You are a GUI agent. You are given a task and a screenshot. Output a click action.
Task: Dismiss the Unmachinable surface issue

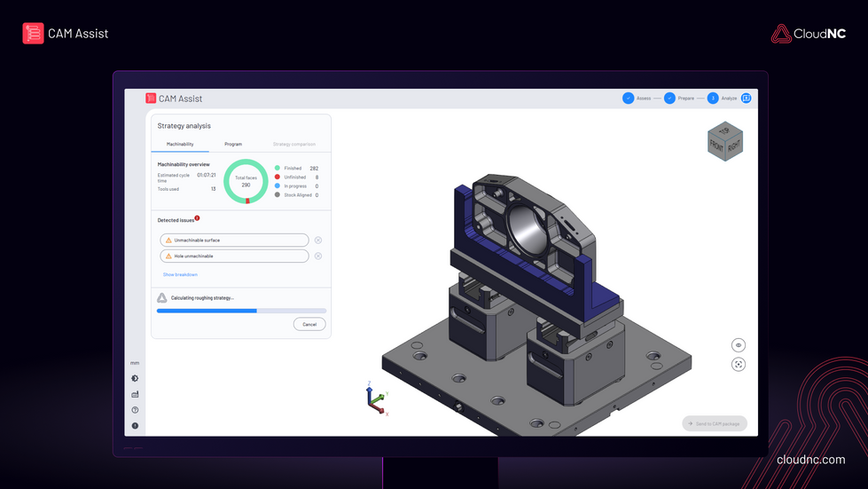(x=317, y=241)
